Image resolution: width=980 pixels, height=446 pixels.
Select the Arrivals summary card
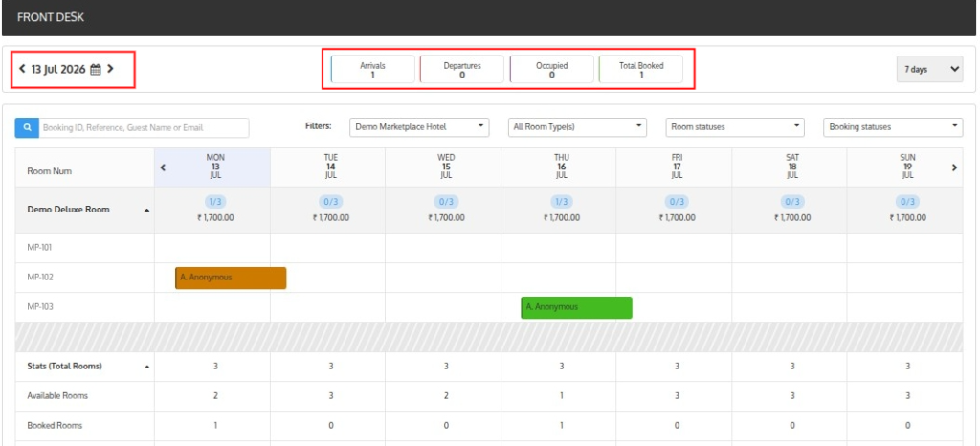pyautogui.click(x=372, y=69)
